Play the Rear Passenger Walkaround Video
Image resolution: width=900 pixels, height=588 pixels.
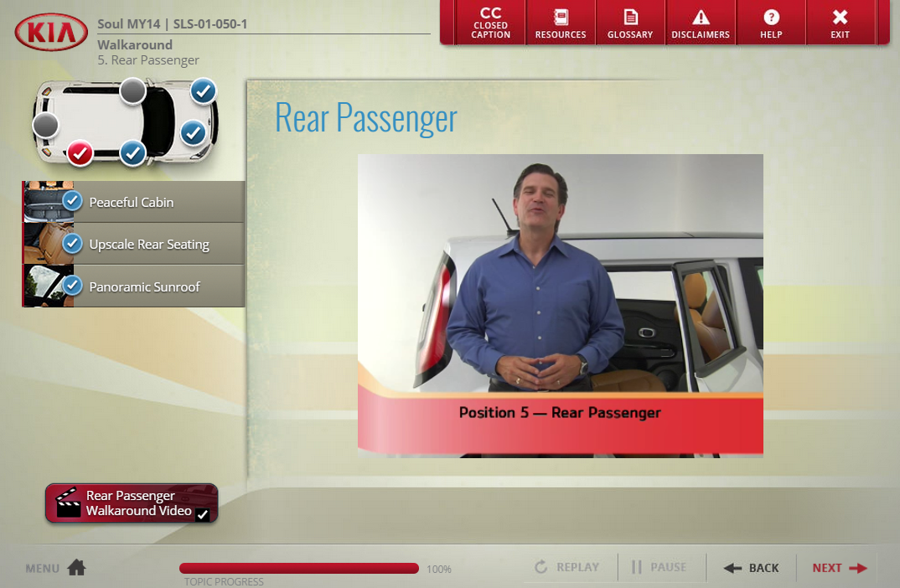[x=132, y=503]
